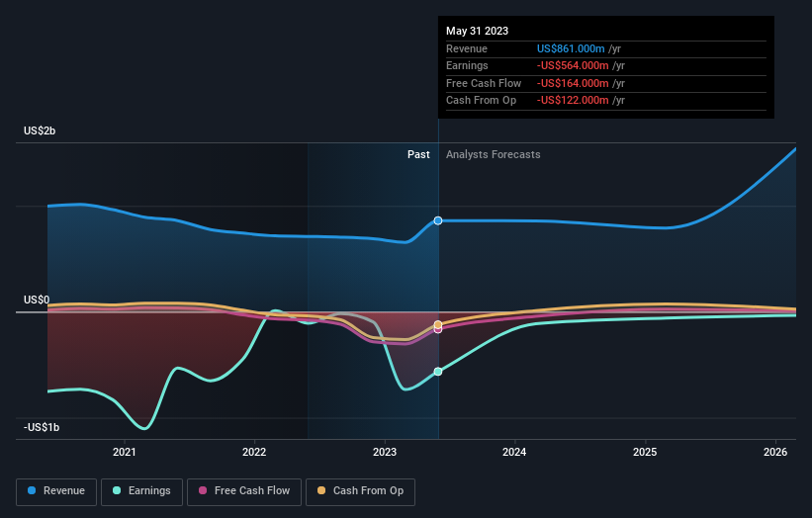Click the Cash From Op label in tooltip
This screenshot has width=812, height=518.
coord(481,101)
